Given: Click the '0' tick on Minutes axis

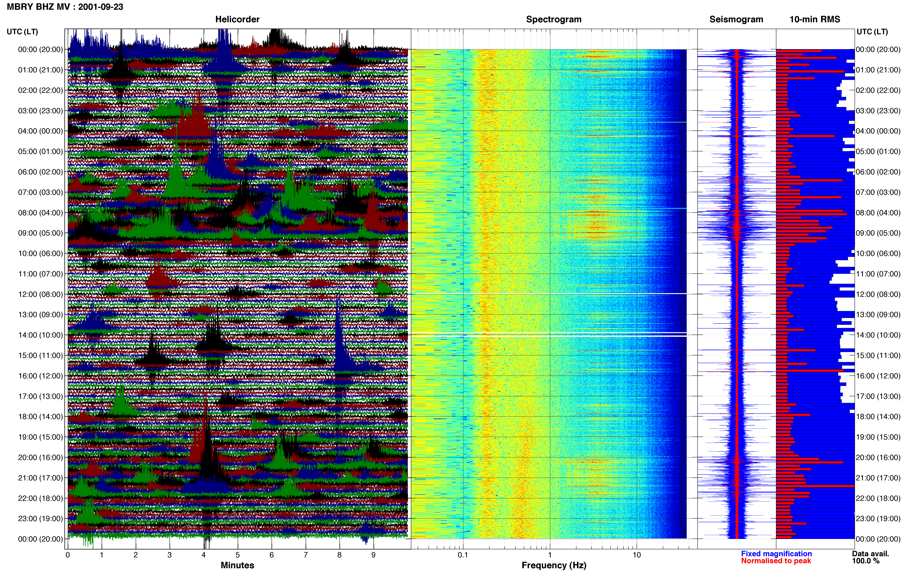Looking at the screenshot, I should (68, 555).
